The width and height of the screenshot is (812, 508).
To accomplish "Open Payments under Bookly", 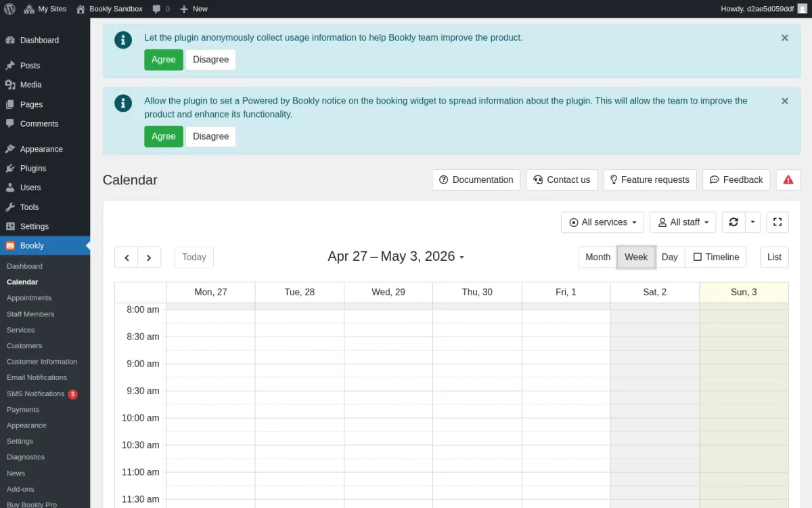I will click(x=45, y=410).
